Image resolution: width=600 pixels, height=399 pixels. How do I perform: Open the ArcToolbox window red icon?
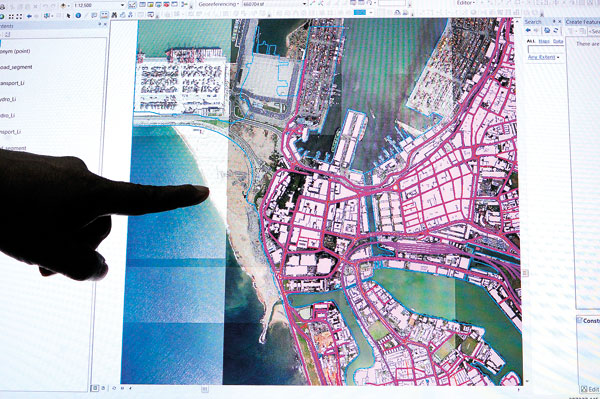[166, 4]
